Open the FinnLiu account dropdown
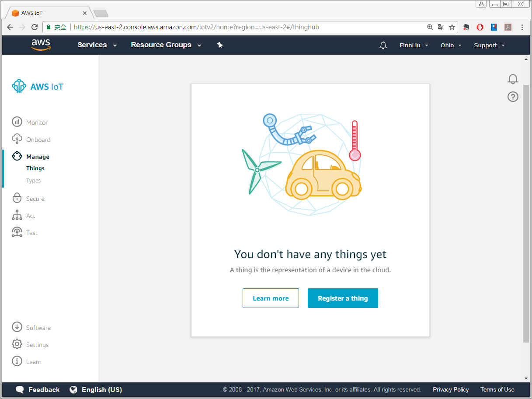532x399 pixels. [x=414, y=45]
